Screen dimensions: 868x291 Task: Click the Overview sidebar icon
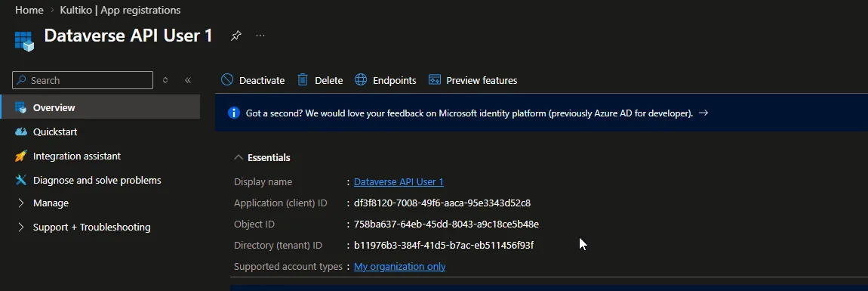click(x=21, y=107)
